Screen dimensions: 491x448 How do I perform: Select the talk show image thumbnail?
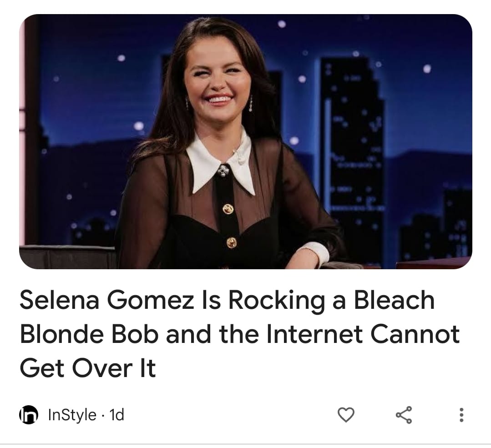coord(245,141)
